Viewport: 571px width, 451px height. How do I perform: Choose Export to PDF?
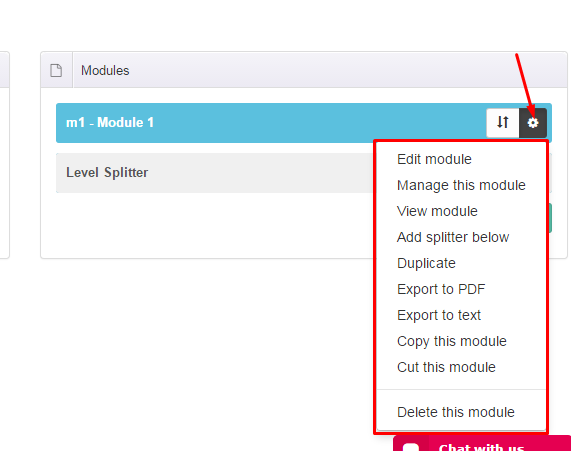tap(441, 289)
